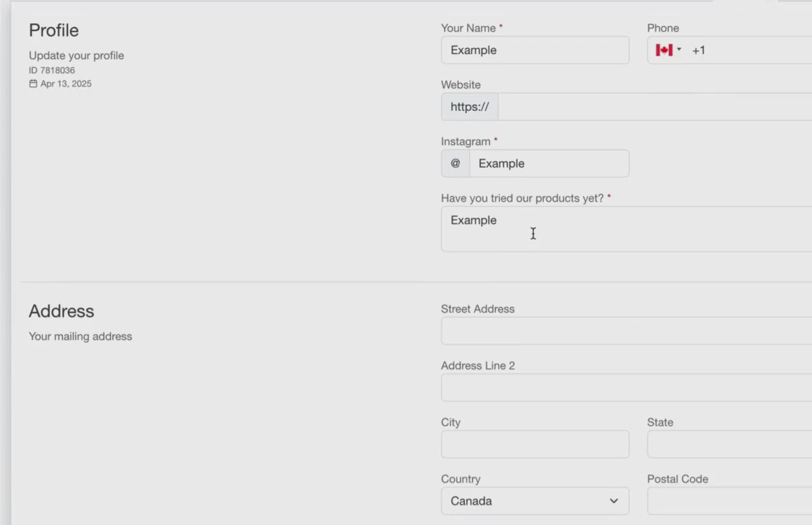Focus the Address Line 2 field
Screen dimensions: 812x525
click(x=627, y=388)
